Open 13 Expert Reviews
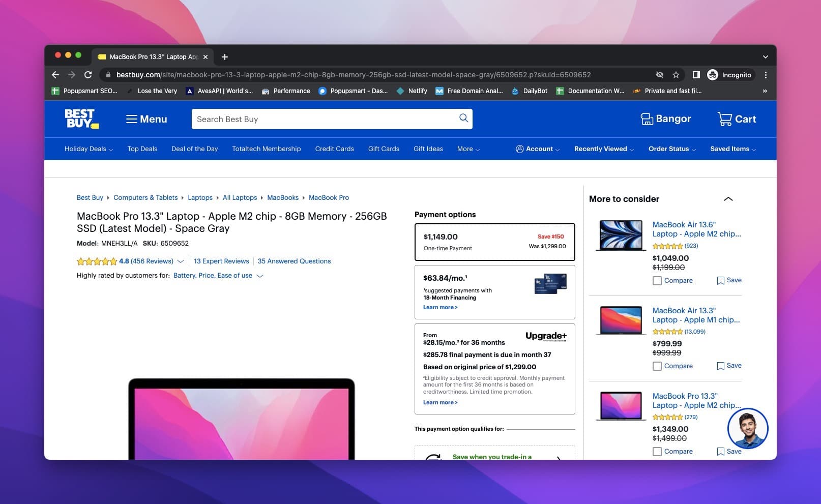This screenshot has width=821, height=504. pyautogui.click(x=221, y=261)
